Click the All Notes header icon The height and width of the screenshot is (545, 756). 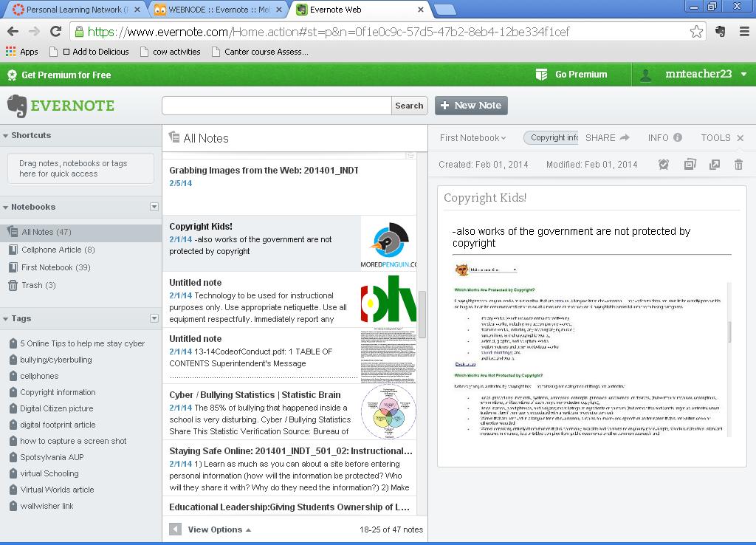click(174, 137)
